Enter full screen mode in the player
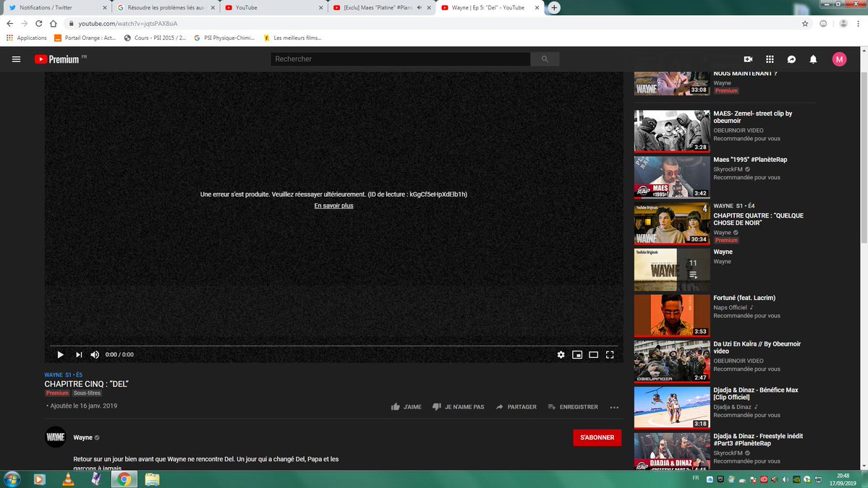 click(x=610, y=354)
